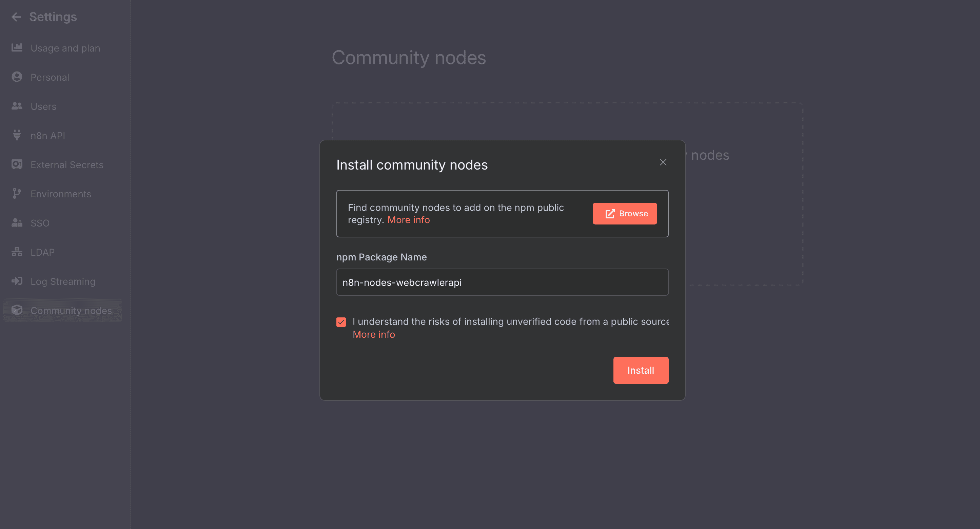
Task: Click Browse to open npm registry
Action: [624, 214]
